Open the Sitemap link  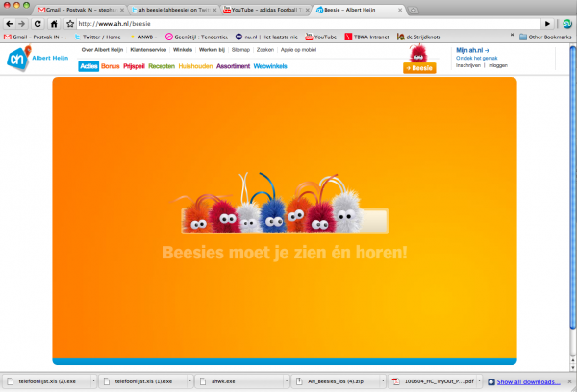(x=240, y=50)
